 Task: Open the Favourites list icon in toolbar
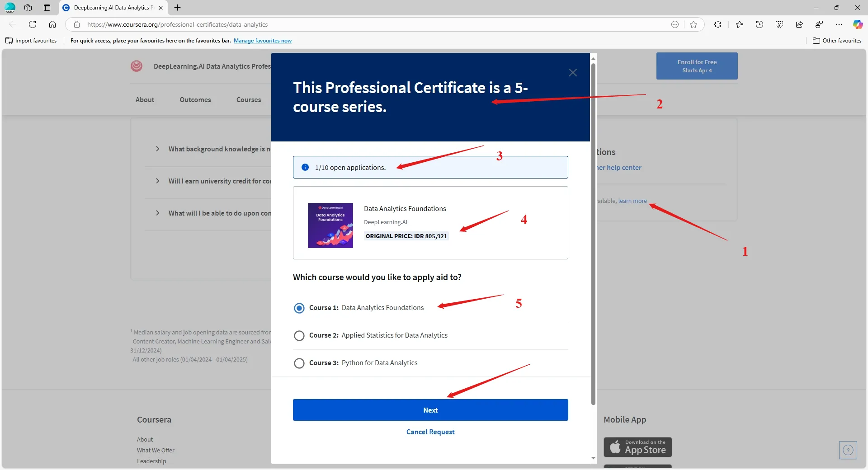tap(740, 24)
